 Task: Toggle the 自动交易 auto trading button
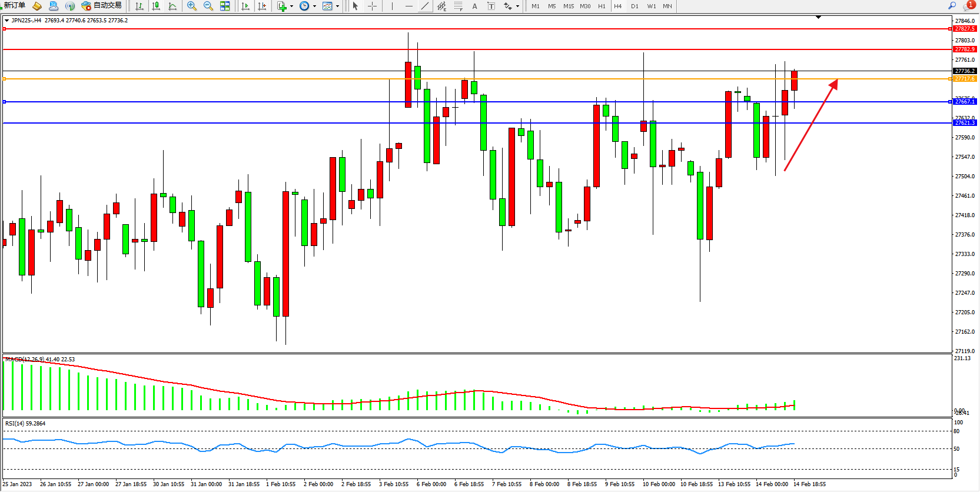coord(102,5)
